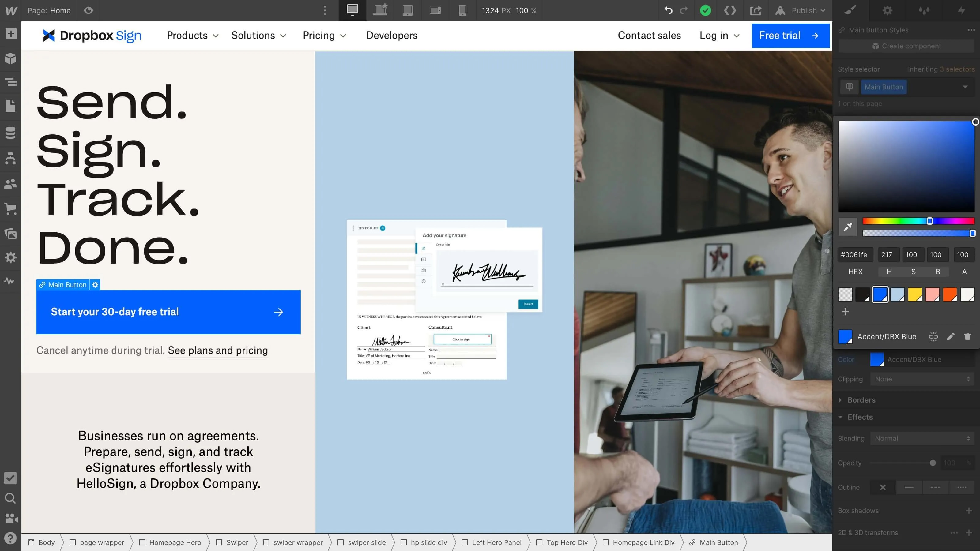Switch to tablet breakpoint preview
This screenshot has height=551, width=980.
(408, 10)
